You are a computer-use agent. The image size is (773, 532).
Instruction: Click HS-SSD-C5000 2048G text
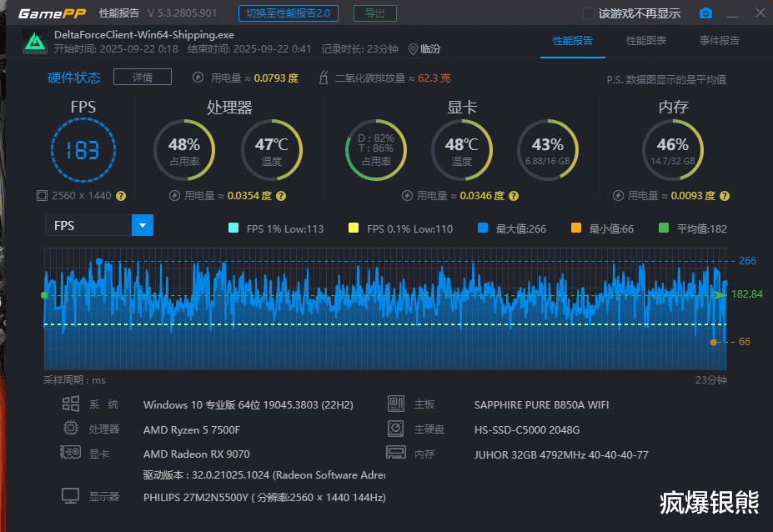(x=527, y=429)
